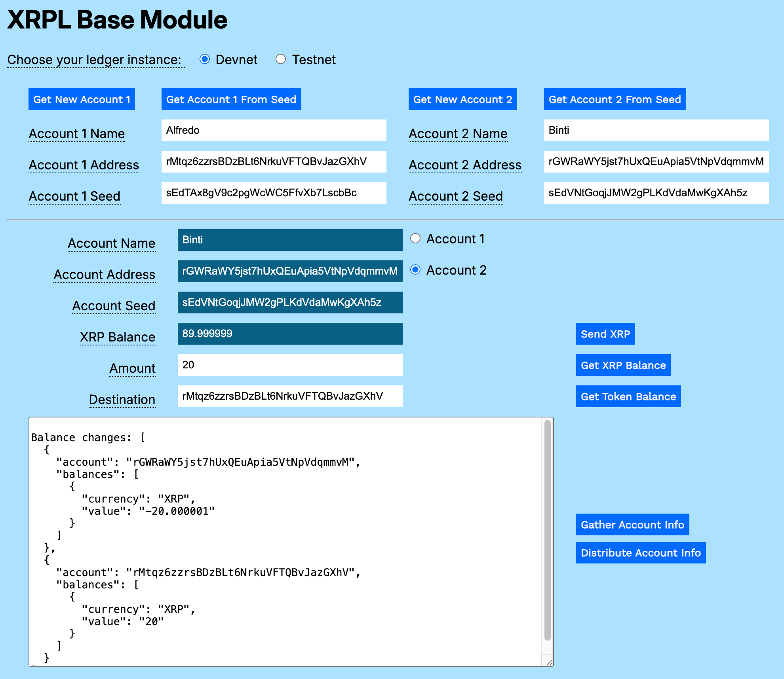Grab the textarea resize handle corner
Image resolution: width=784 pixels, height=679 pixels.
coord(550,662)
